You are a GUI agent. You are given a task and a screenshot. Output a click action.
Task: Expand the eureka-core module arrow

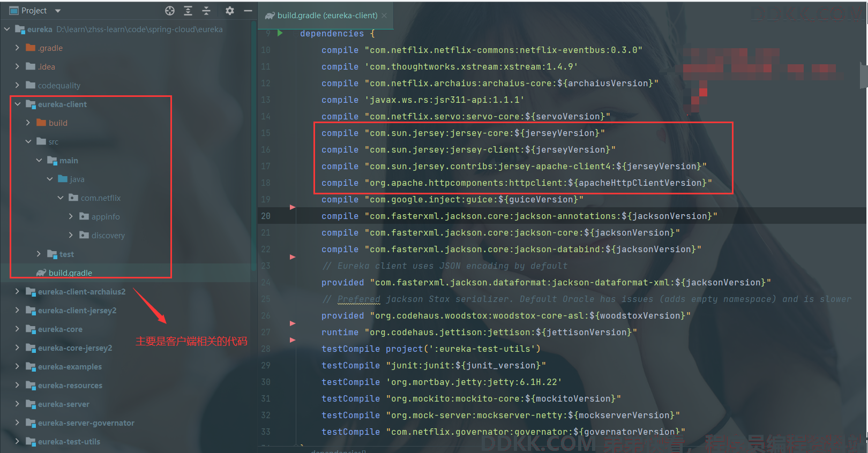tap(18, 329)
